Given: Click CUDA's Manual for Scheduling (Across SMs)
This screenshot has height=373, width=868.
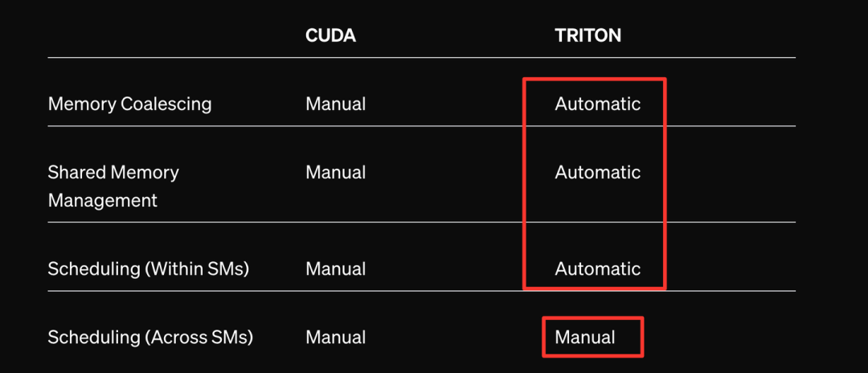Looking at the screenshot, I should 335,338.
